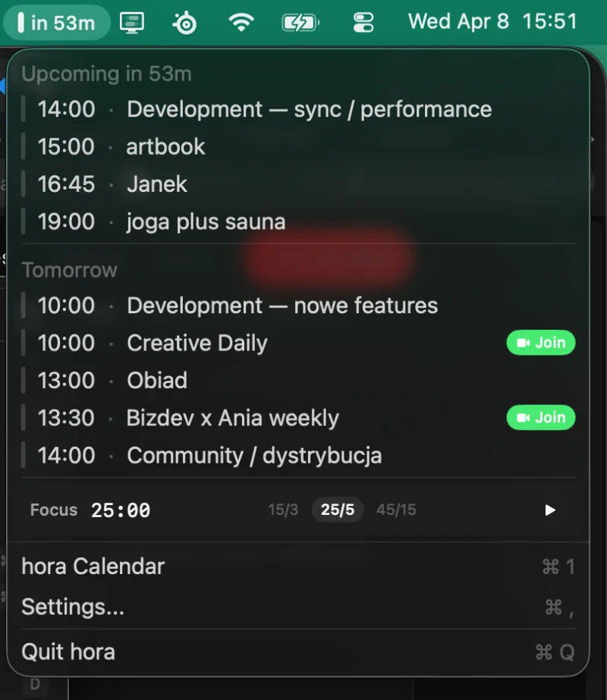Click the Control Center toggles icon

point(364,22)
